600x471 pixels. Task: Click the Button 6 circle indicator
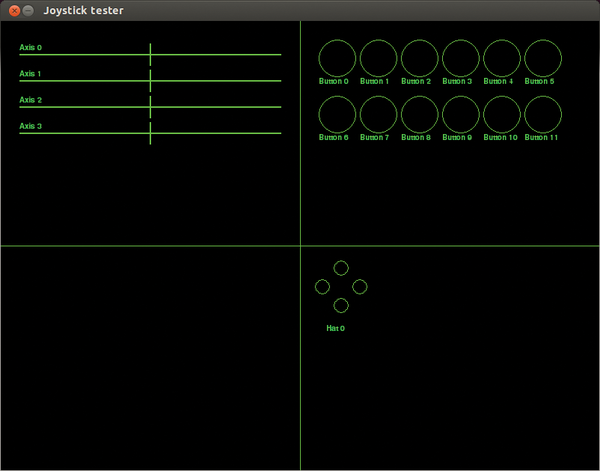point(337,114)
